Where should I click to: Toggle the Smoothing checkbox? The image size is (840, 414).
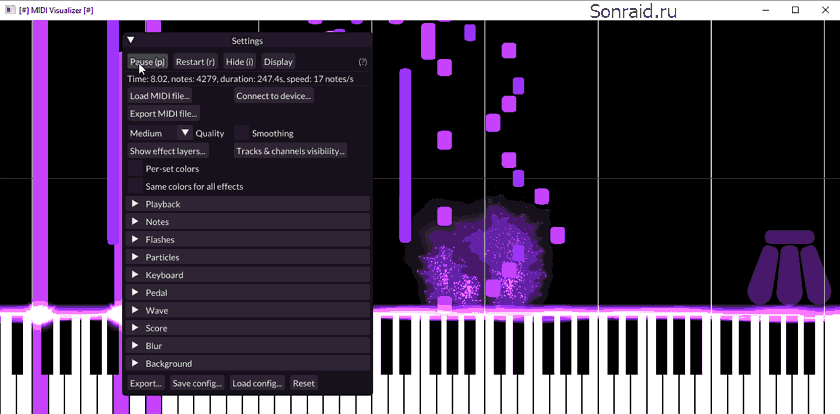point(242,133)
